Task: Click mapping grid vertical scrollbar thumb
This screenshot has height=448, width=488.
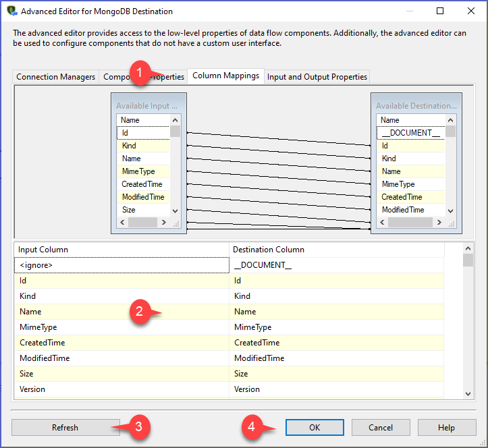Action: click(x=468, y=260)
